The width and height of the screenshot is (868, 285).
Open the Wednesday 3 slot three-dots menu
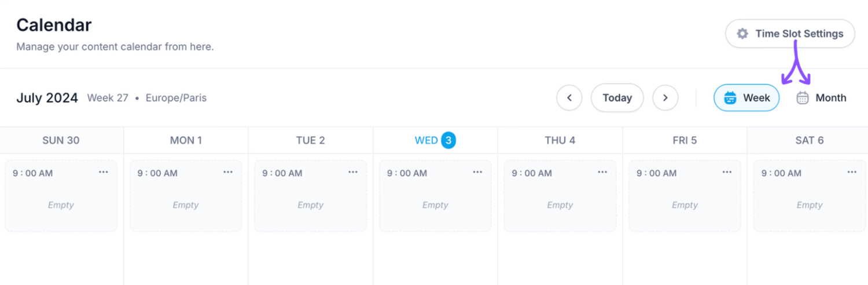pyautogui.click(x=477, y=172)
